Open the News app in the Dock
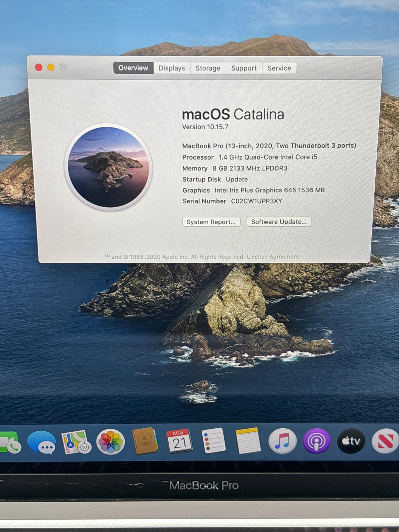Image resolution: width=399 pixels, height=532 pixels. coord(385,441)
